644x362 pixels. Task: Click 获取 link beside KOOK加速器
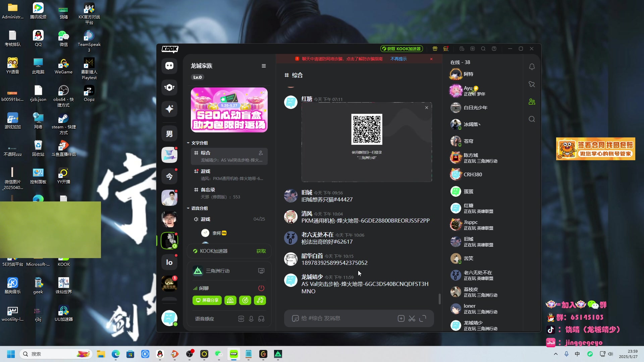click(261, 251)
